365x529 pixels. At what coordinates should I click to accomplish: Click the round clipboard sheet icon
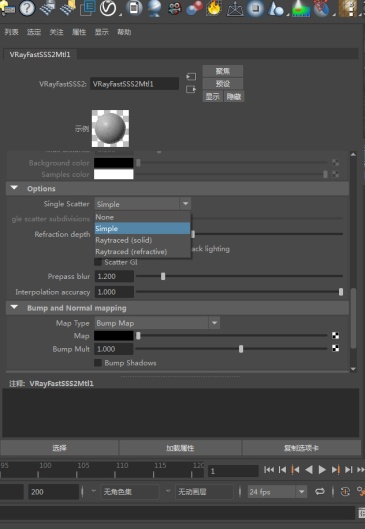[134, 8]
